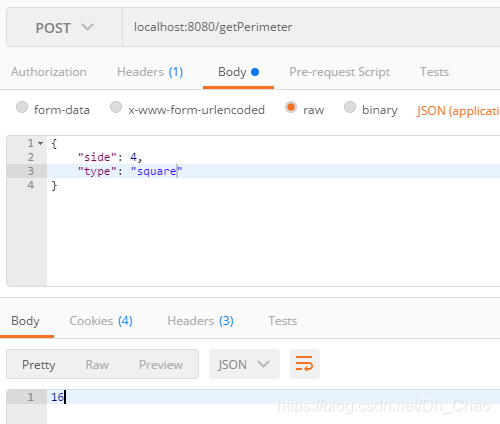Viewport: 500px width, 424px height.
Task: Open the Pre-request Script tab
Action: (x=339, y=72)
